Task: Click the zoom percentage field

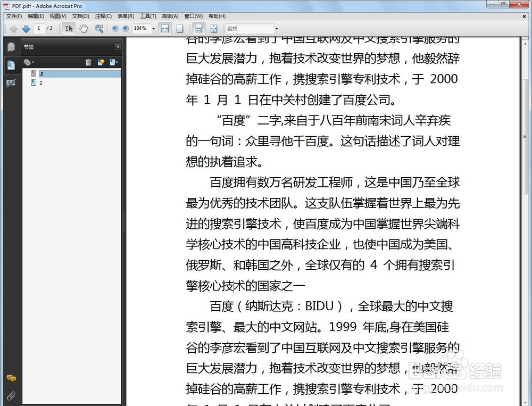Action: tap(141, 29)
